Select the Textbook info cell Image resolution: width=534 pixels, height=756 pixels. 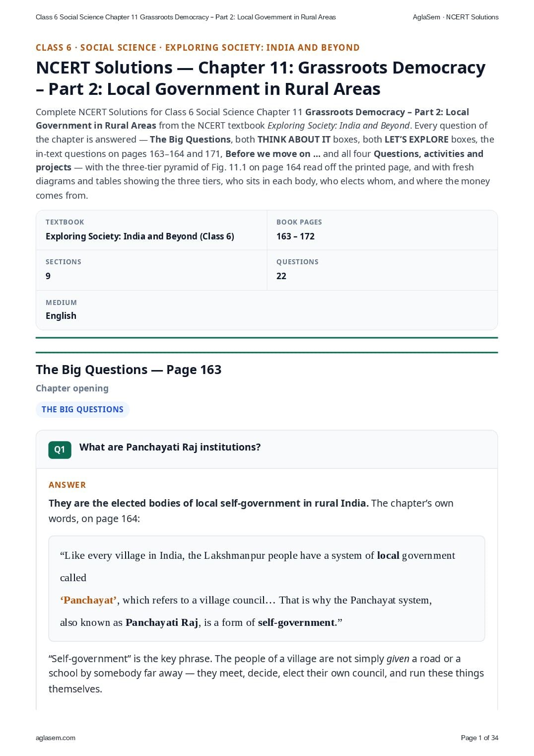pos(151,230)
